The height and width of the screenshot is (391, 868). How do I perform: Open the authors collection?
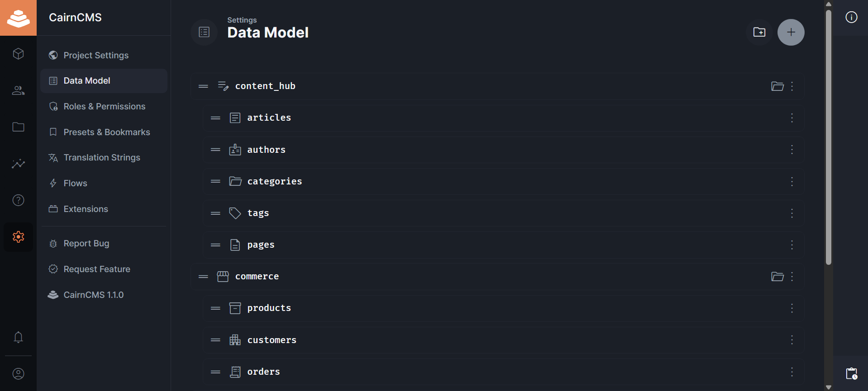(503, 150)
